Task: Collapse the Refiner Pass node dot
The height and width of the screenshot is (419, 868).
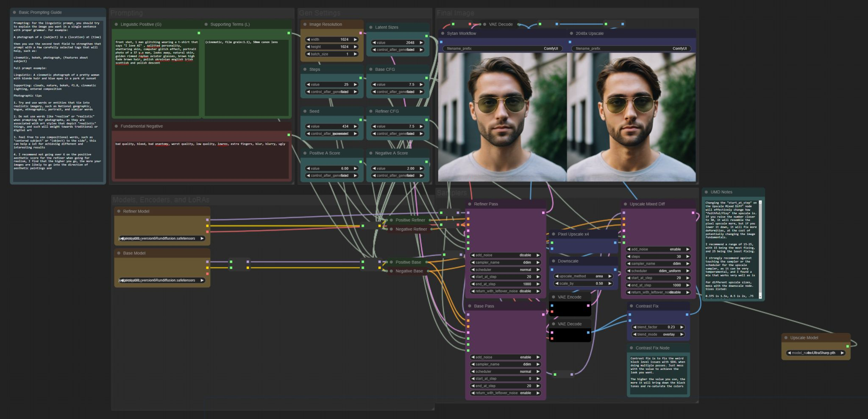Action: (x=470, y=204)
